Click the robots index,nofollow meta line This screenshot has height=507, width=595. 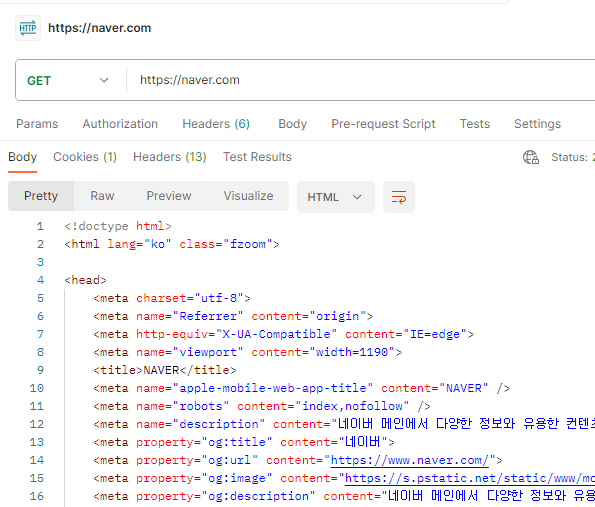[x=262, y=406]
